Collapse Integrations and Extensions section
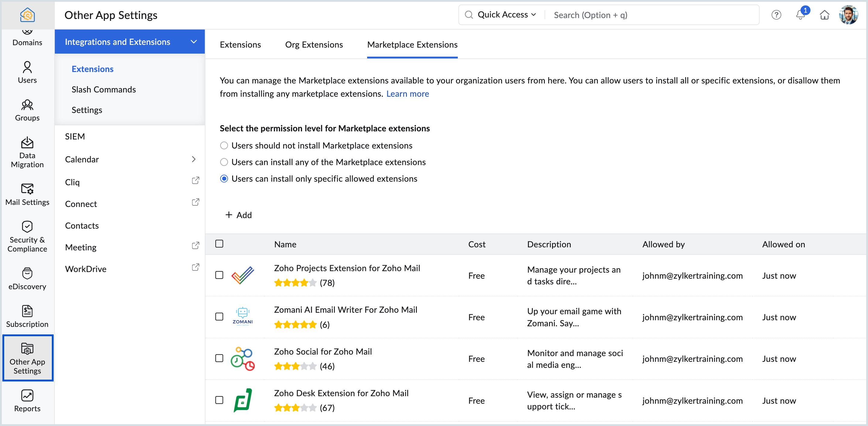The height and width of the screenshot is (426, 868). [x=194, y=42]
